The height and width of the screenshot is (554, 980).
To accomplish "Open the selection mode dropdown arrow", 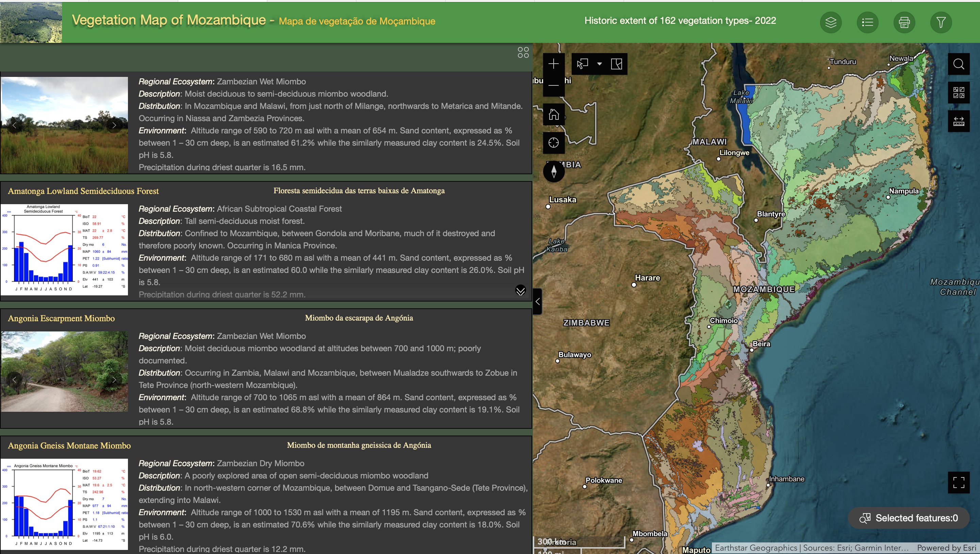I will (x=600, y=64).
